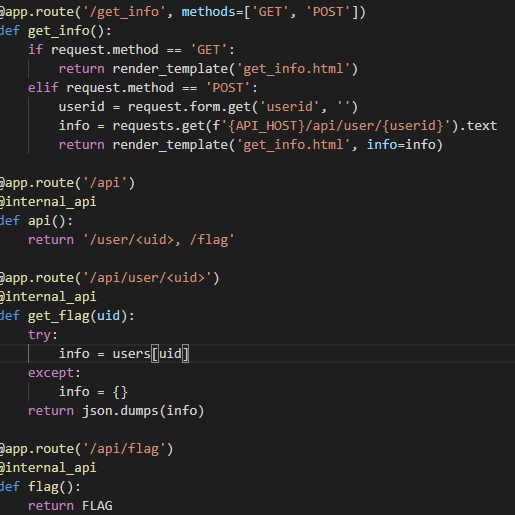Image resolution: width=515 pixels, height=515 pixels.
Task: Click @internal_api decorator above def api()
Action: [x=48, y=202]
